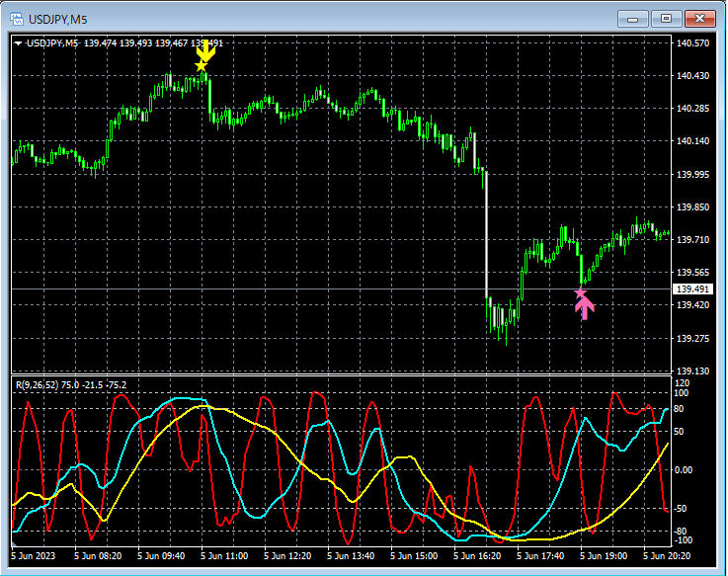Click the 5 Jun 16:20 time label
Image resolution: width=728 pixels, height=576 pixels.
pos(477,556)
